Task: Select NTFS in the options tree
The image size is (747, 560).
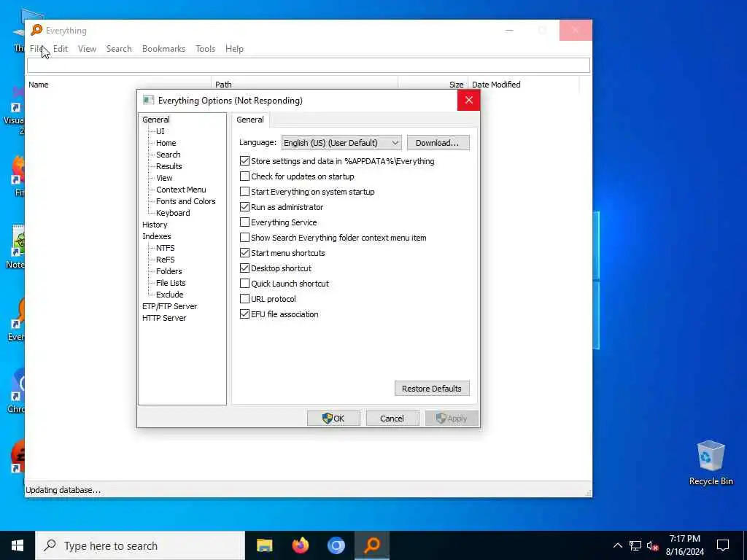Action: [166, 248]
